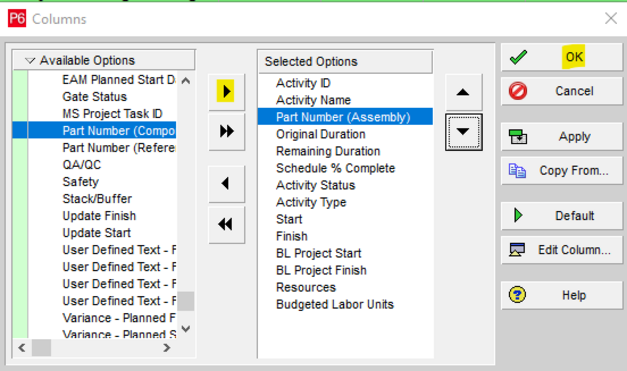Screen dimensions: 627x371
Task: Click horizontal scrollbar left arrow
Action: pos(22,348)
